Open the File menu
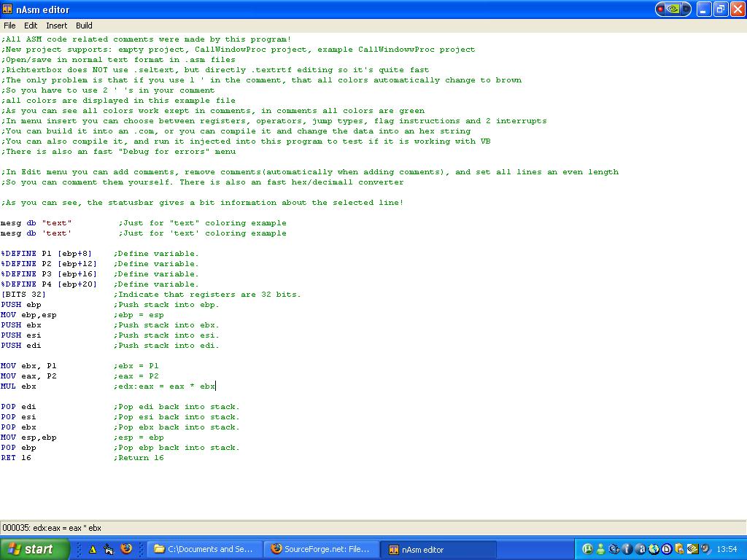747x560 pixels. pos(9,26)
